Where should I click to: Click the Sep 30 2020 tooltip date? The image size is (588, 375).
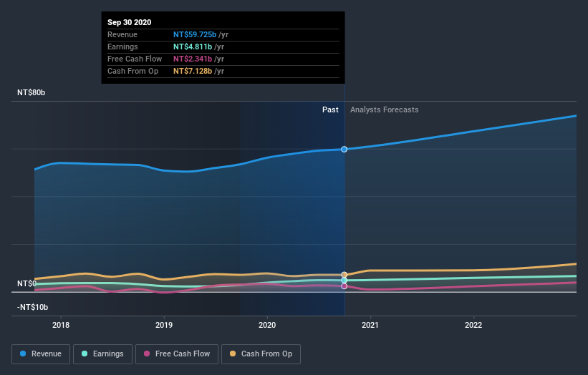(x=130, y=22)
